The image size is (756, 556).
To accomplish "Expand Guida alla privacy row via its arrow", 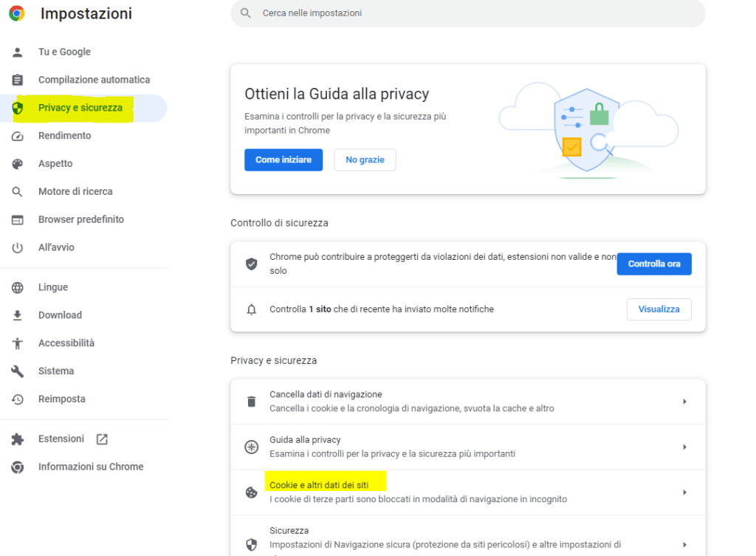I will pyautogui.click(x=684, y=447).
